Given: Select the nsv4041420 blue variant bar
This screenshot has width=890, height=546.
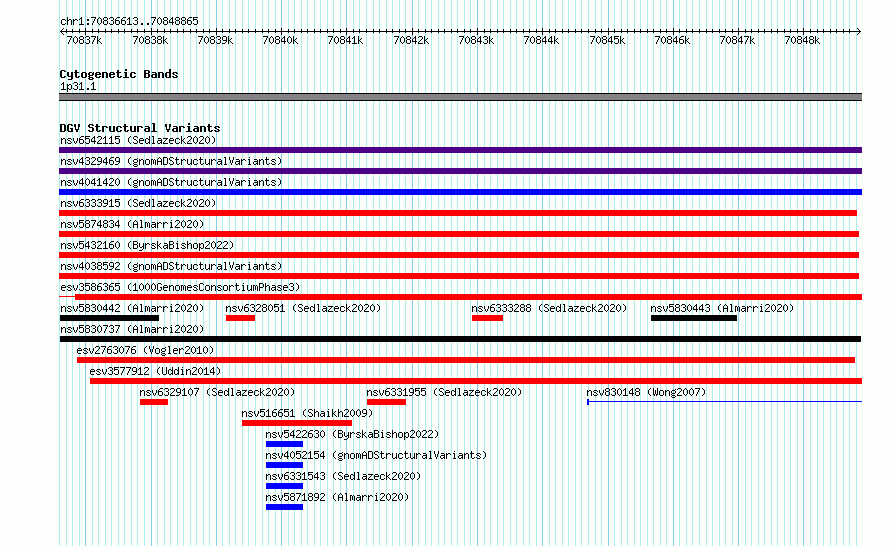Looking at the screenshot, I should click(460, 192).
